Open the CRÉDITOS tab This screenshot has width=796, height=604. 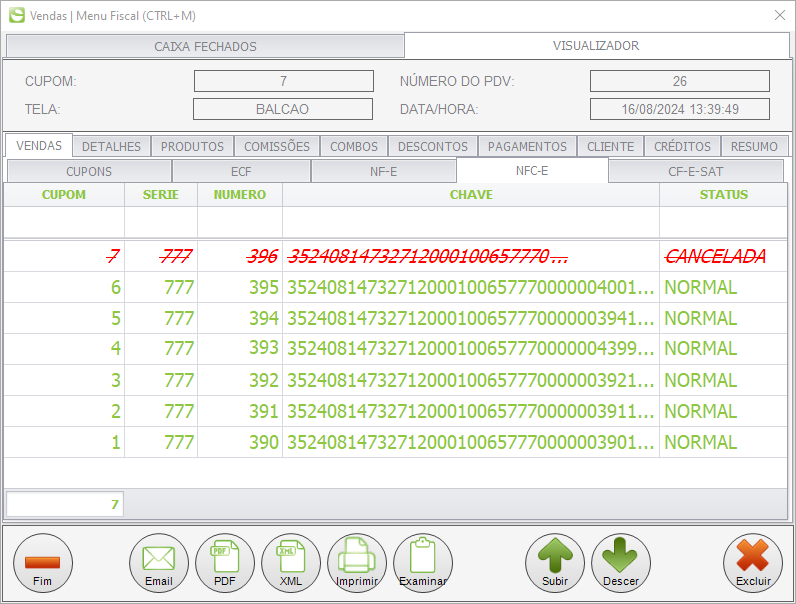(682, 147)
